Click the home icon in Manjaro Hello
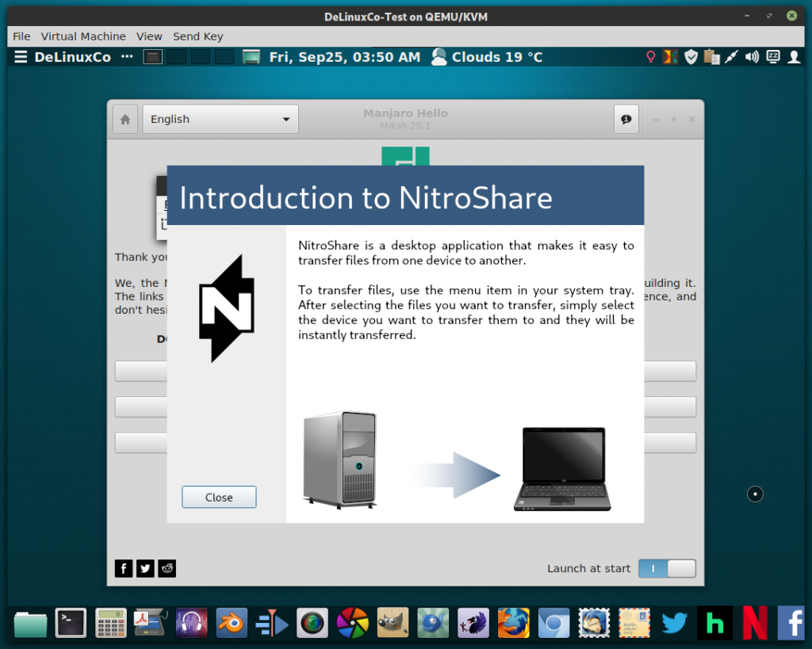812x649 pixels. [124, 118]
